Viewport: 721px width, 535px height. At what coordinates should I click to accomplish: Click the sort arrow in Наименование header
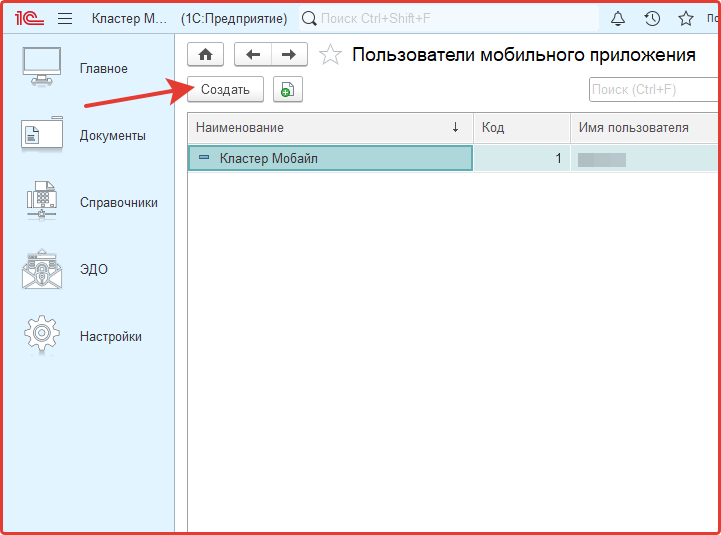point(455,127)
